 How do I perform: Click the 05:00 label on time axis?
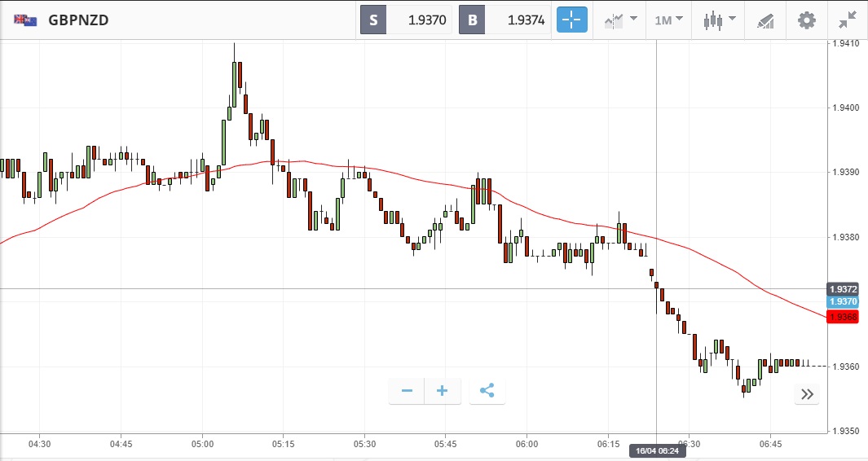coord(202,444)
